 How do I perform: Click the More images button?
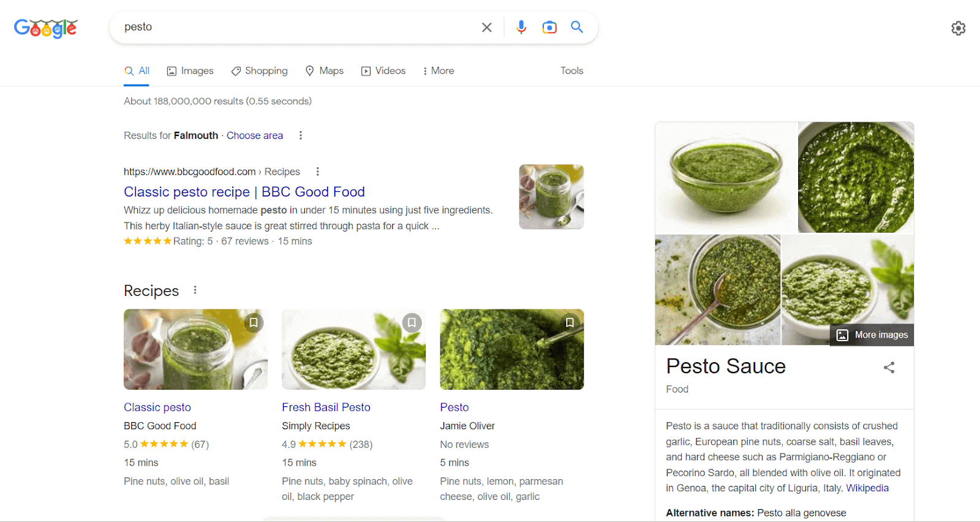point(872,335)
